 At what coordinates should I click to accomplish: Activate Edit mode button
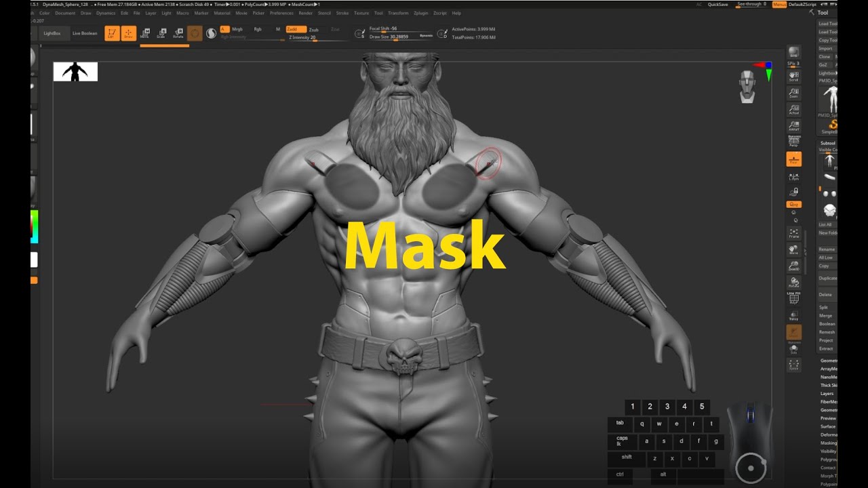(112, 33)
